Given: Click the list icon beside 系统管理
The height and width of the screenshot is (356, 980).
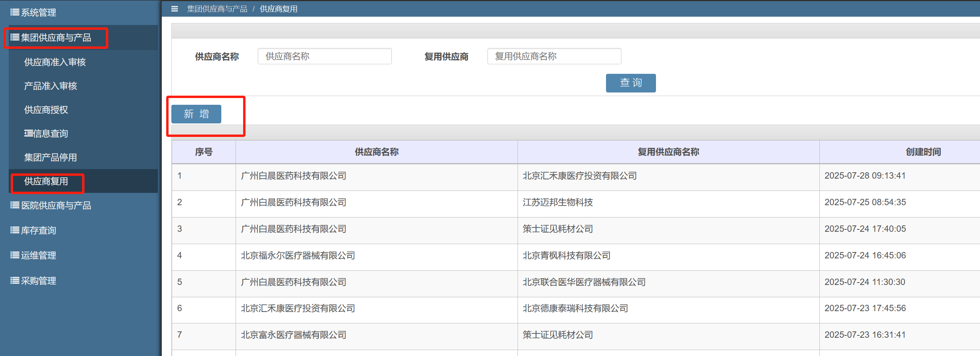Looking at the screenshot, I should 15,12.
